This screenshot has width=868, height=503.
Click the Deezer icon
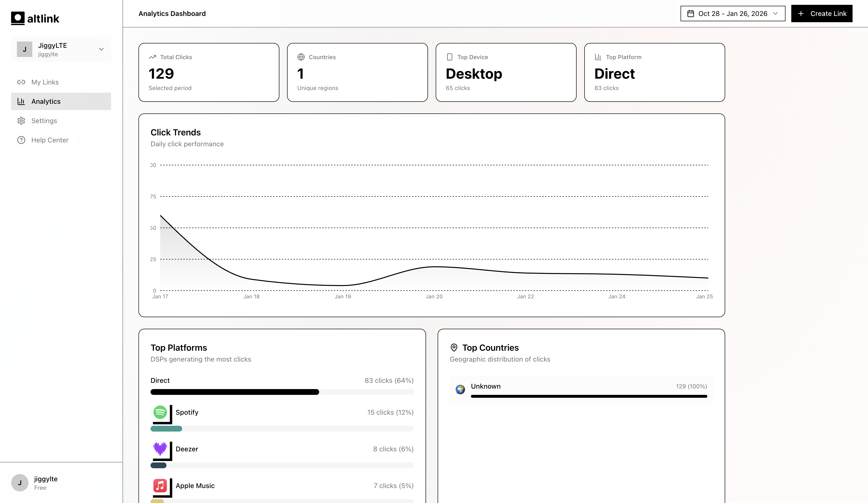(160, 449)
